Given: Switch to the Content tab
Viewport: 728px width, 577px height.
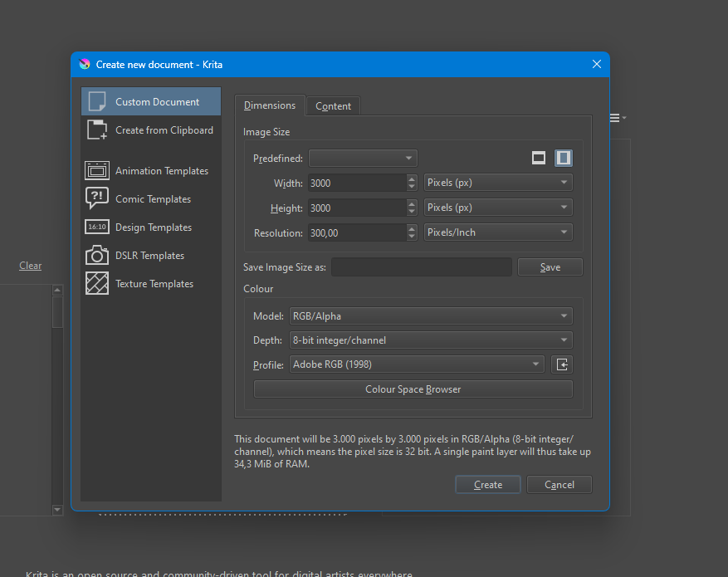Looking at the screenshot, I should tap(333, 106).
